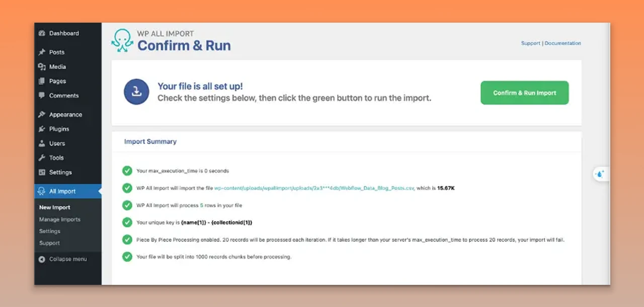Viewport: 644px width, 307px height.
Task: Click 'Your max_execution_time is 0 seconds' text
Action: [x=183, y=171]
